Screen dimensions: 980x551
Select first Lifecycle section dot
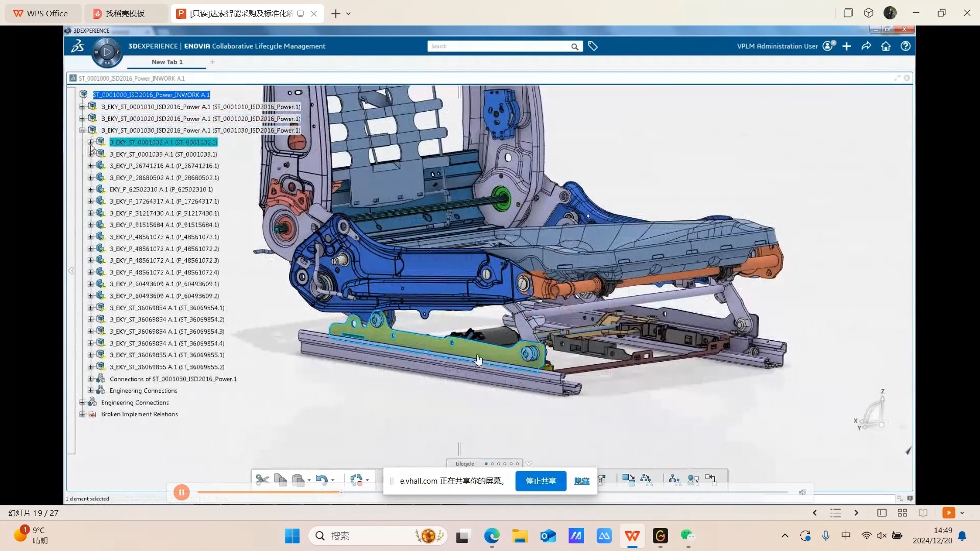pos(486,464)
